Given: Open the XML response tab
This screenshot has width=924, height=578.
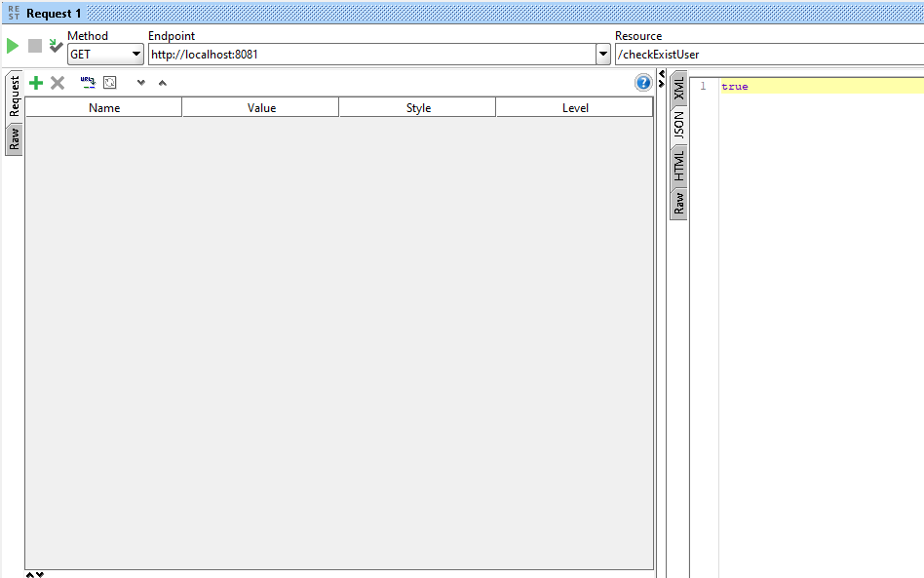Looking at the screenshot, I should click(x=679, y=88).
